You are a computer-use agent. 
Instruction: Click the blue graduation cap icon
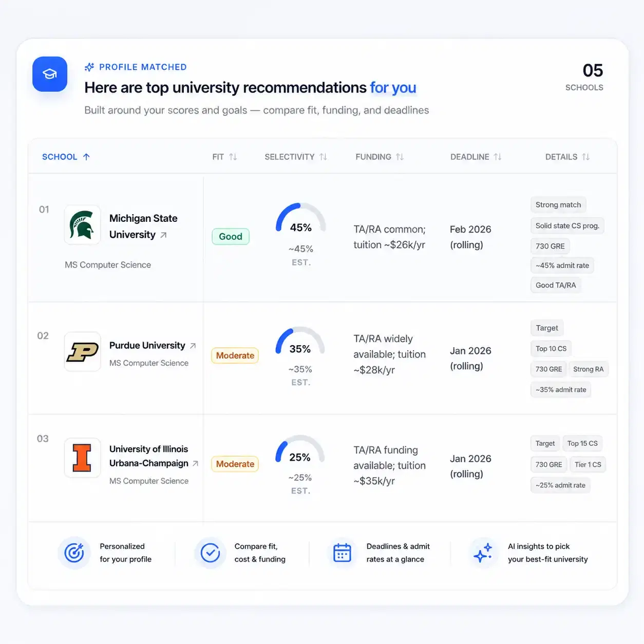[50, 74]
